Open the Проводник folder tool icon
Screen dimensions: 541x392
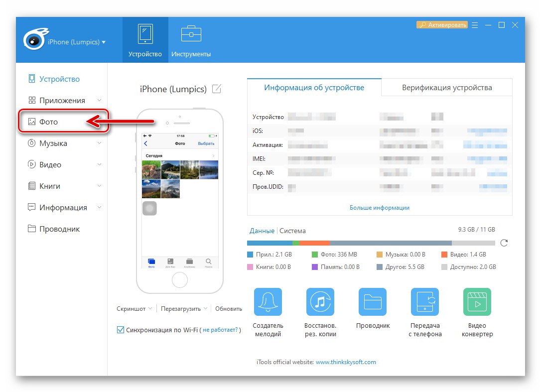(x=373, y=302)
